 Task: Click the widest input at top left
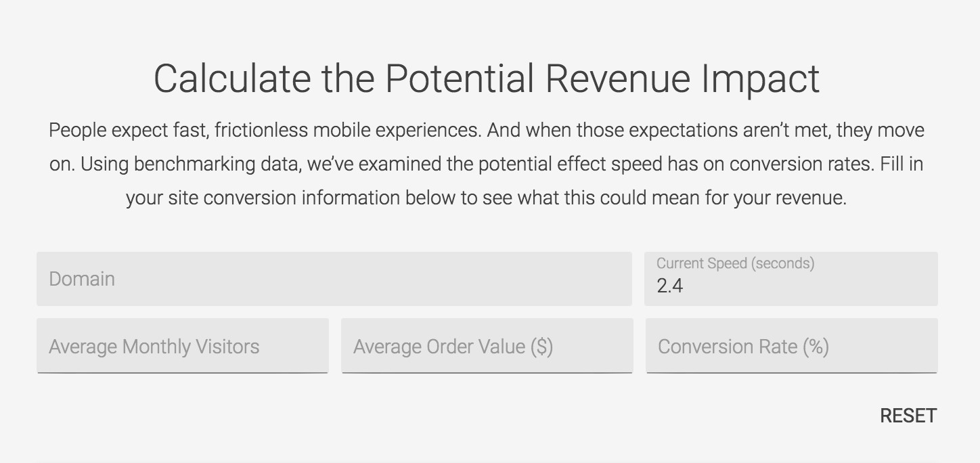(x=335, y=278)
